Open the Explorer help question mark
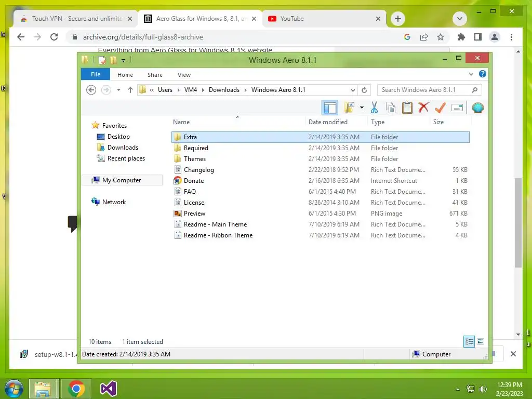Screen dimensions: 532x399 pos(482,74)
